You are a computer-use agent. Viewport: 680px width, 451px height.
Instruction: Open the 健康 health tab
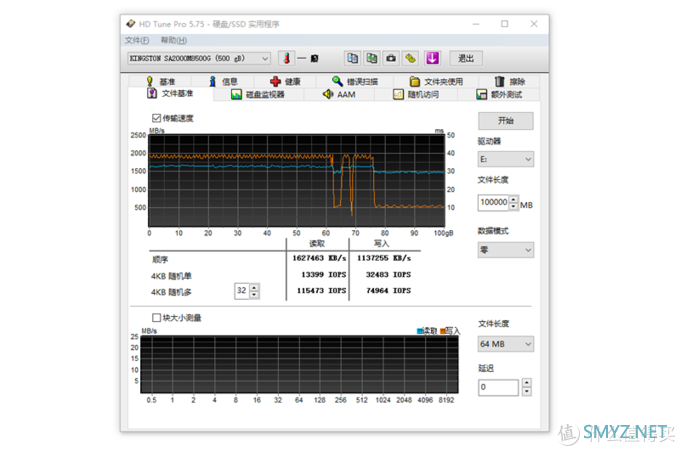tap(285, 82)
